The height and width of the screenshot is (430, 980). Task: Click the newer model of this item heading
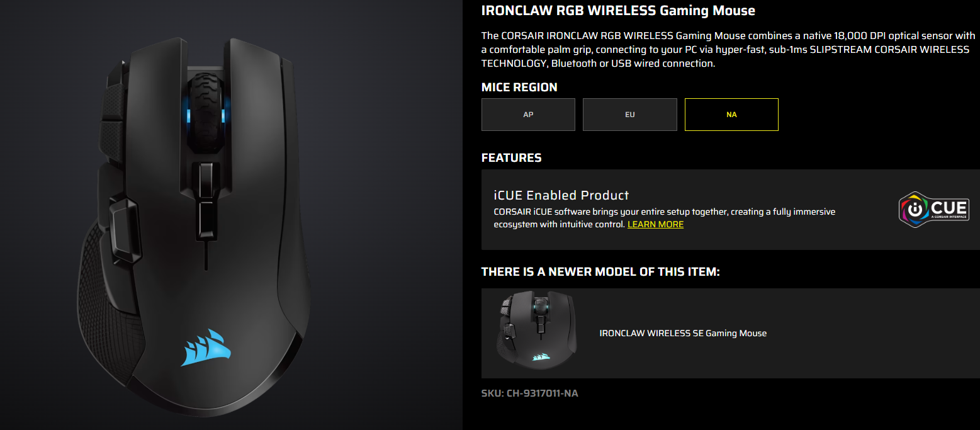click(600, 272)
